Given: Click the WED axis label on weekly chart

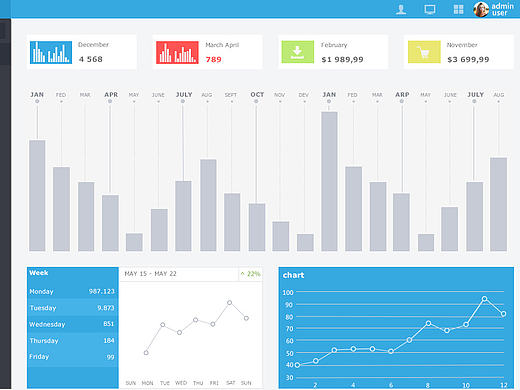Looking at the screenshot, I should pos(181,383).
